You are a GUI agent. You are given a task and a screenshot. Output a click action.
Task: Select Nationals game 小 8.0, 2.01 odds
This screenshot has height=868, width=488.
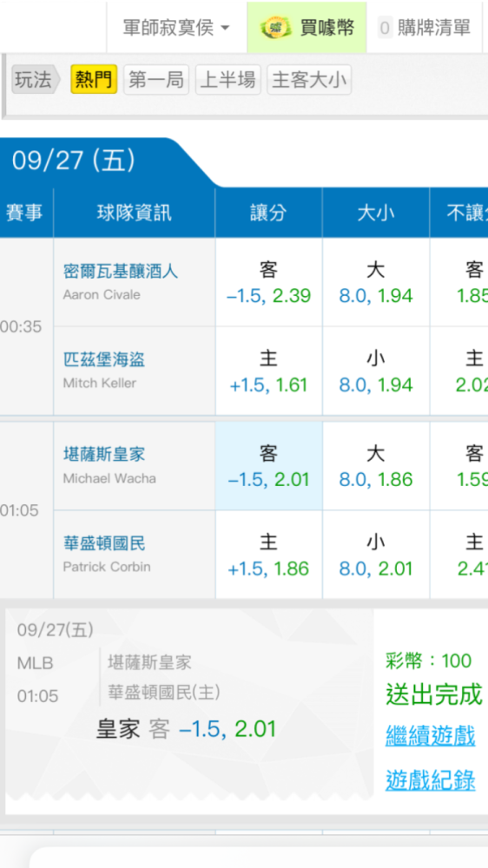point(376,555)
